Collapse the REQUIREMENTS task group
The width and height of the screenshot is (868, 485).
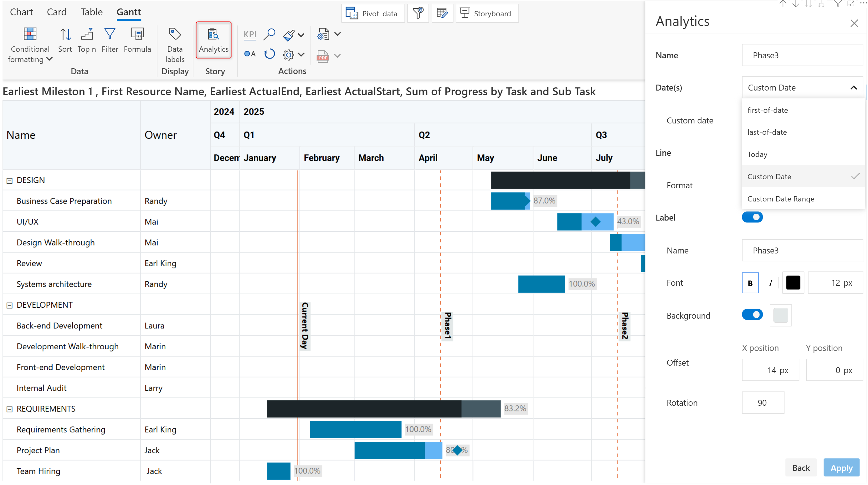point(9,409)
